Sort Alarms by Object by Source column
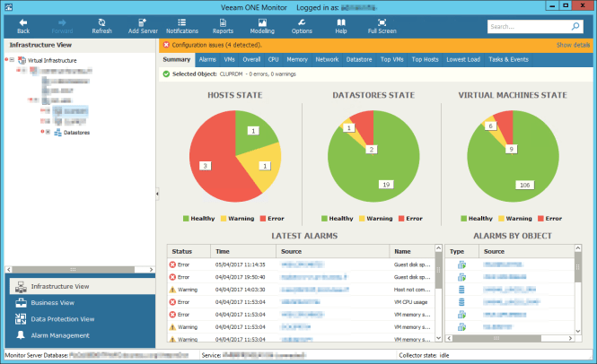The height and width of the screenshot is (364, 597). (527, 251)
